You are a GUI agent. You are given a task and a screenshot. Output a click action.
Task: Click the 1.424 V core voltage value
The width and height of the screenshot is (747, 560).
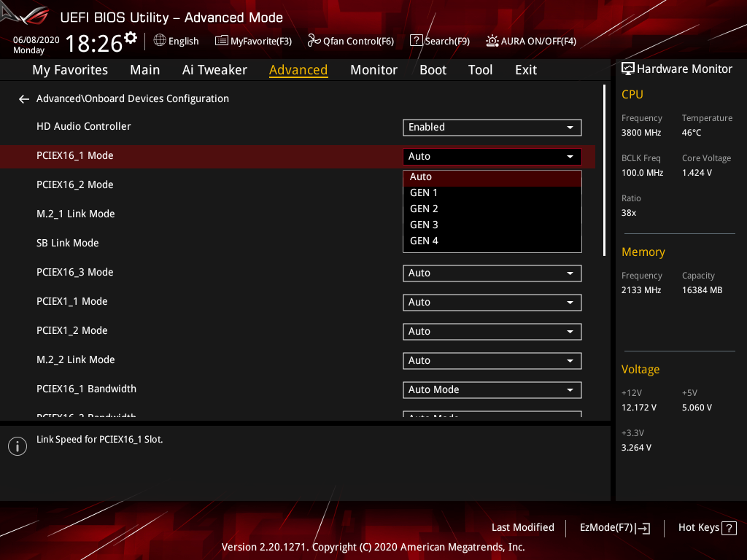[697, 173]
